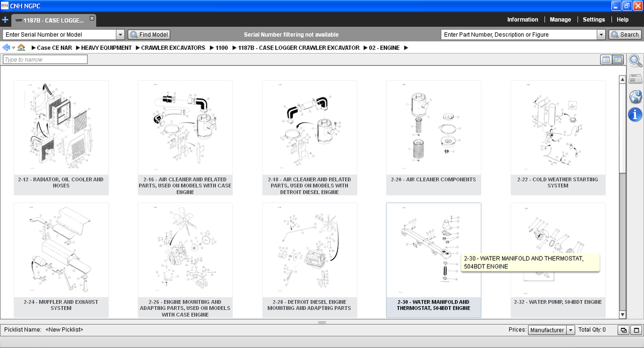Screen dimensions: 644x348
Task: Expand the Part Number search dropdown
Action: click(601, 35)
